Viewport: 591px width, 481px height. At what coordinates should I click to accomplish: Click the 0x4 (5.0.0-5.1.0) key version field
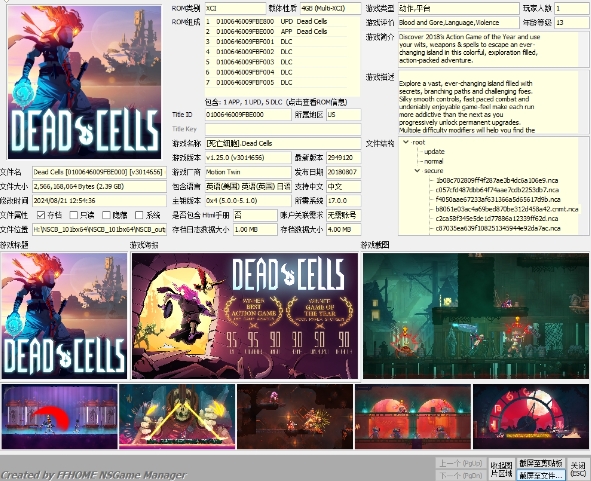pyautogui.click(x=248, y=201)
